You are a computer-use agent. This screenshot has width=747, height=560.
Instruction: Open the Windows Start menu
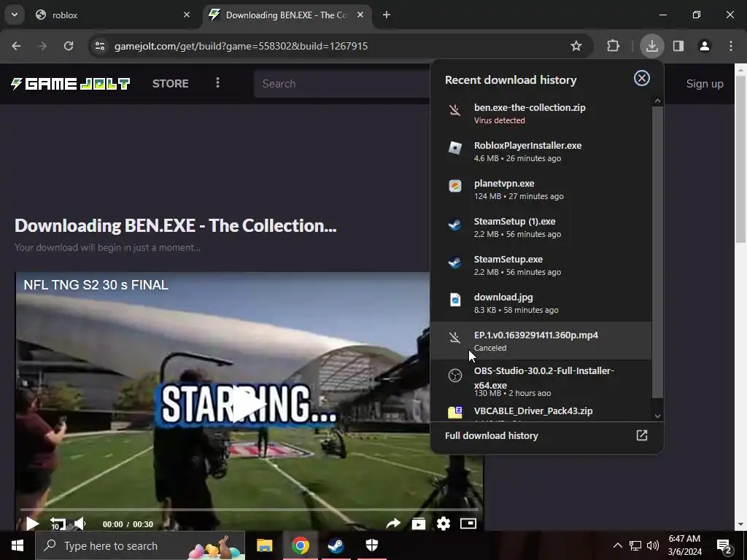pos(18,545)
